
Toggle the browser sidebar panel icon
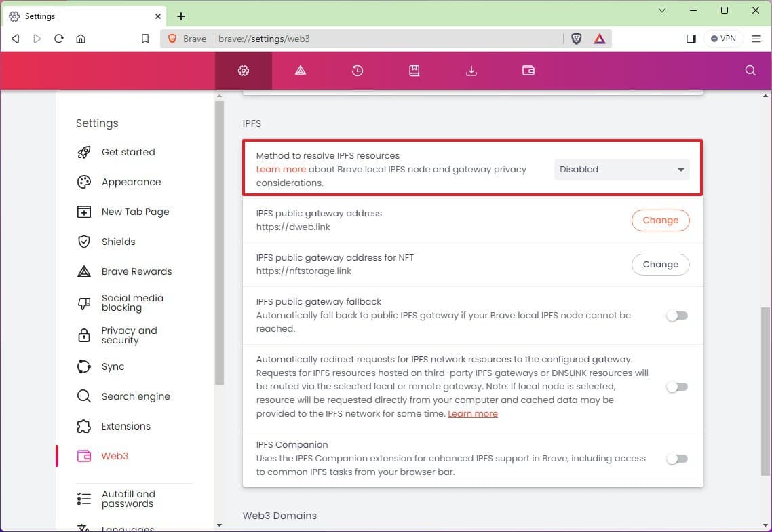tap(691, 39)
